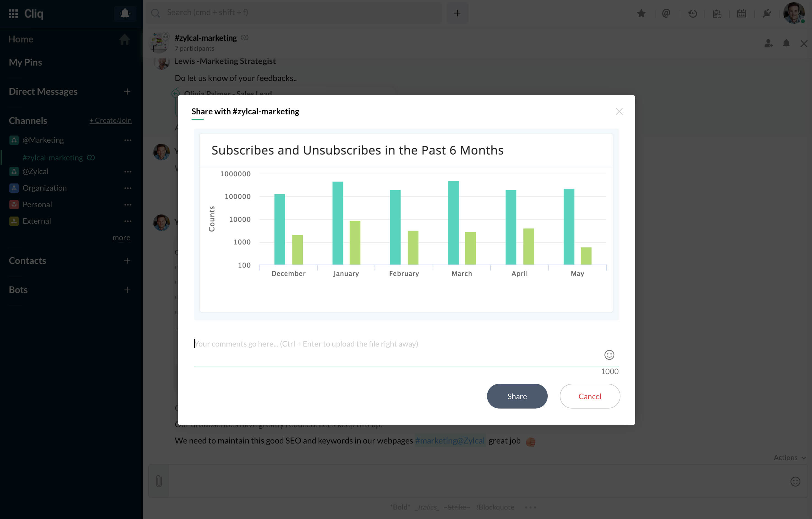Toggle the sidebar notification bell
Image resolution: width=812 pixels, height=519 pixels.
pyautogui.click(x=125, y=13)
